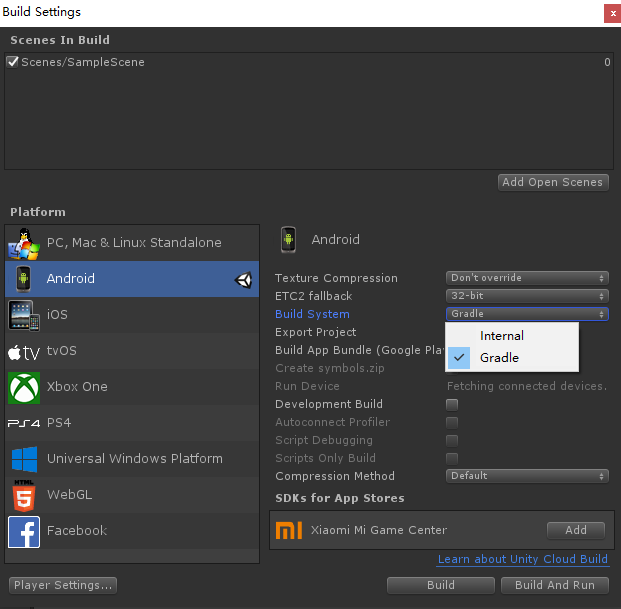Click the Build And Run button
This screenshot has width=621, height=609.
click(x=554, y=585)
